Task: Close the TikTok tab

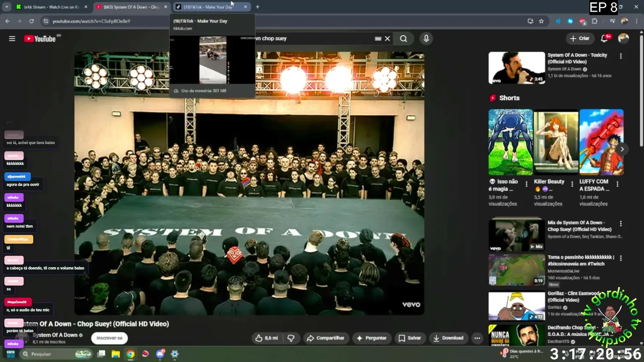Action: coord(246,7)
